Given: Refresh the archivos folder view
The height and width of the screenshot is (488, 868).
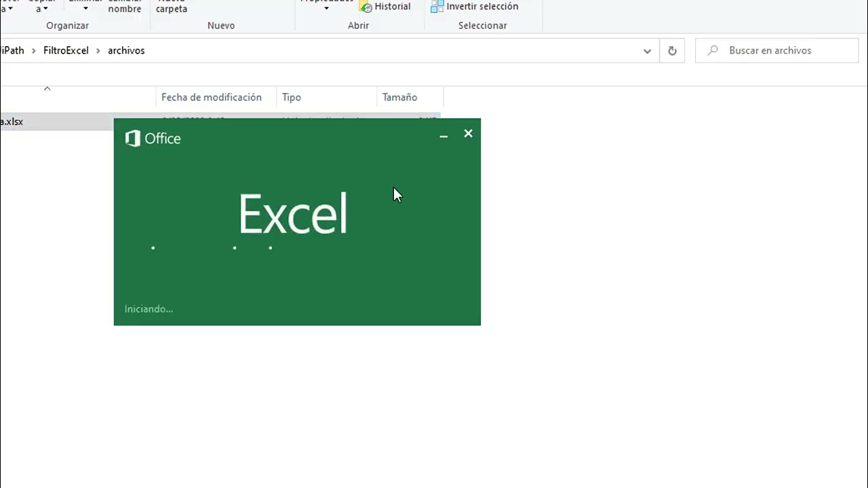Looking at the screenshot, I should 672,51.
